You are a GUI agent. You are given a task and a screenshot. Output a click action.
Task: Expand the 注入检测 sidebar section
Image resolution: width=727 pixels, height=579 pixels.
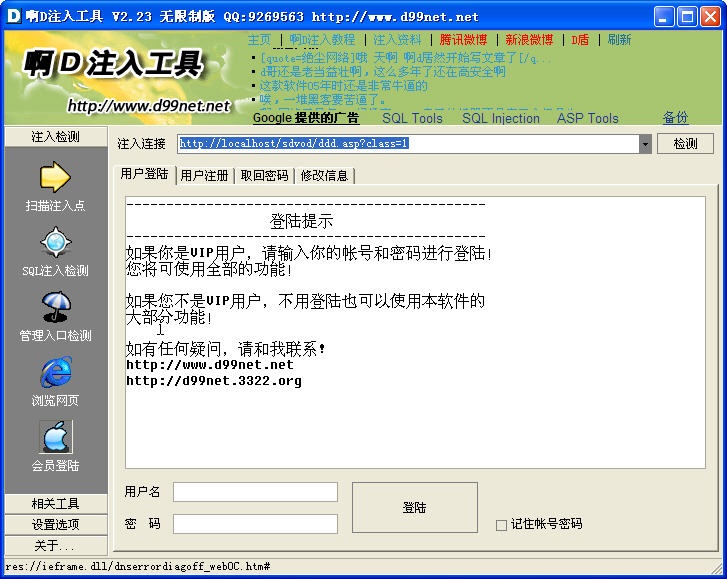[x=56, y=137]
